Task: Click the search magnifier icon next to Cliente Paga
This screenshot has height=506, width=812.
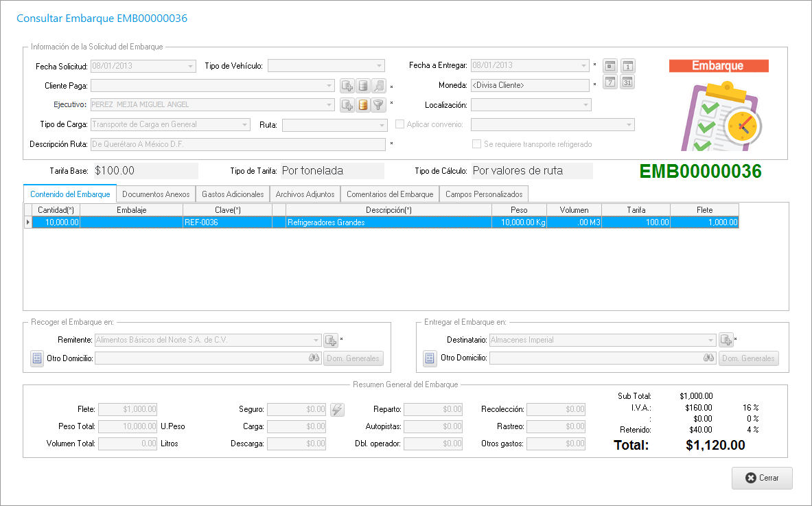Action: (378, 86)
